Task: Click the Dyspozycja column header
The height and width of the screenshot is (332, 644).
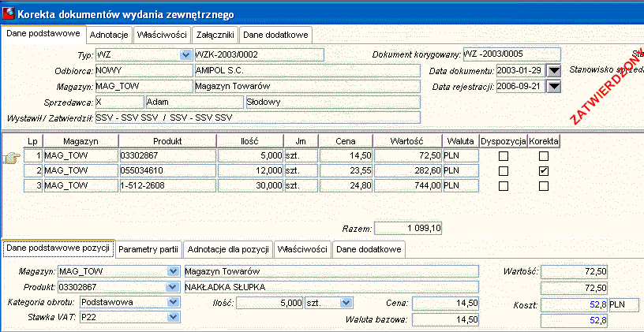Action: click(x=504, y=141)
